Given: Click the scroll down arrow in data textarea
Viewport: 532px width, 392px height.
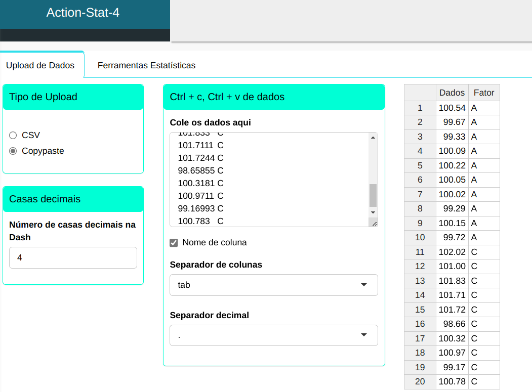Looking at the screenshot, I should click(373, 212).
